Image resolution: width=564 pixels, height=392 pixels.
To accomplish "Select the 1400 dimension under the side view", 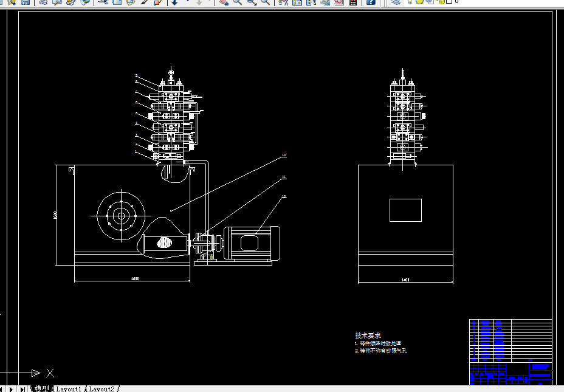I will (405, 280).
